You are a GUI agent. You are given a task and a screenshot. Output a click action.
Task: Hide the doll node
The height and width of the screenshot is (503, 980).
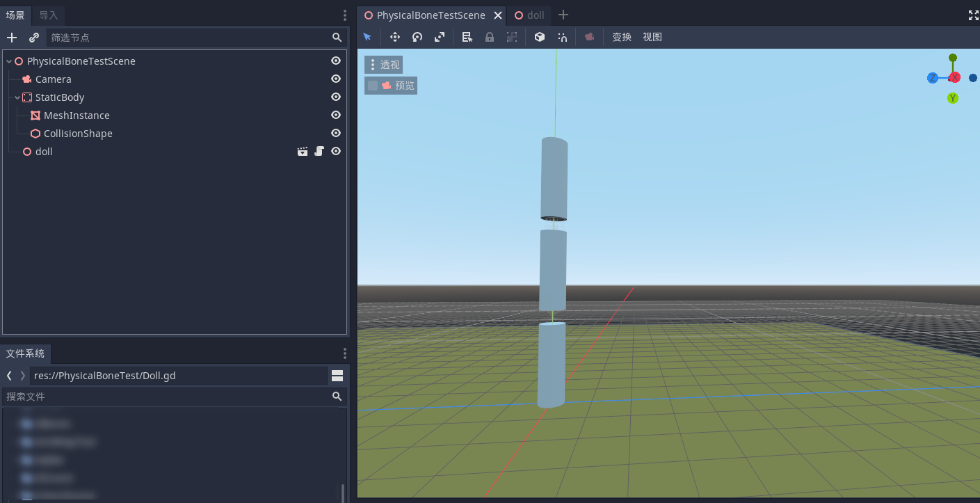(336, 151)
